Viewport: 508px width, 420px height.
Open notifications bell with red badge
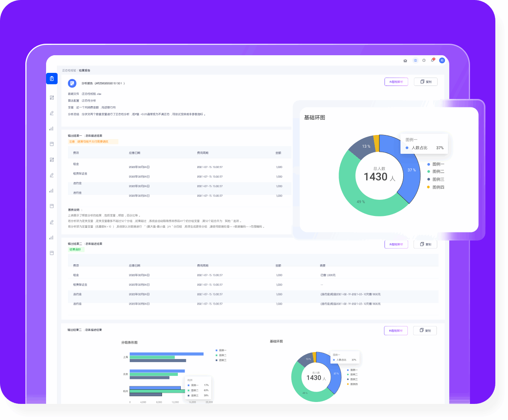[x=432, y=60]
